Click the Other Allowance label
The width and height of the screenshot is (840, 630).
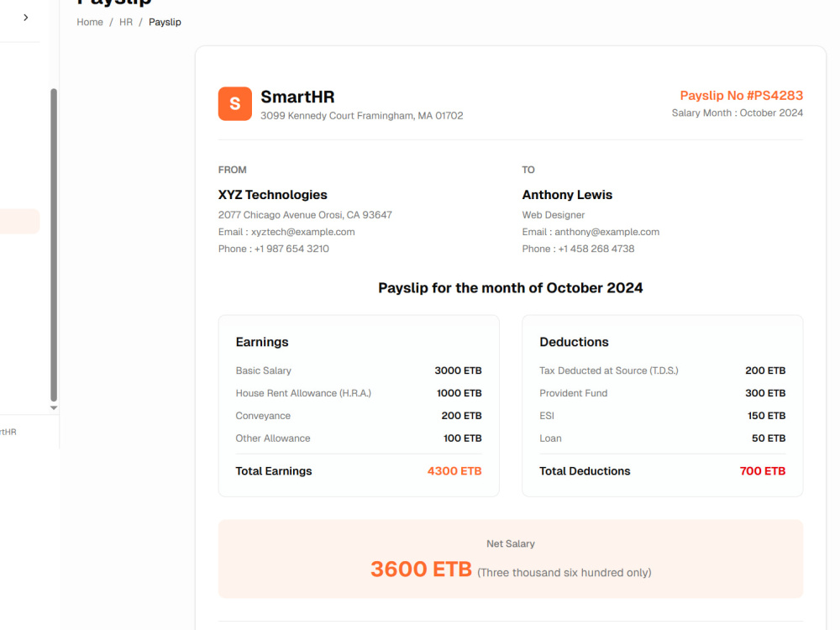(273, 438)
